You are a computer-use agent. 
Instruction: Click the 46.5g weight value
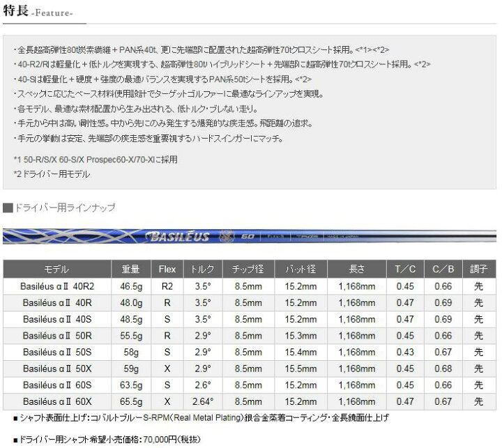tap(131, 286)
